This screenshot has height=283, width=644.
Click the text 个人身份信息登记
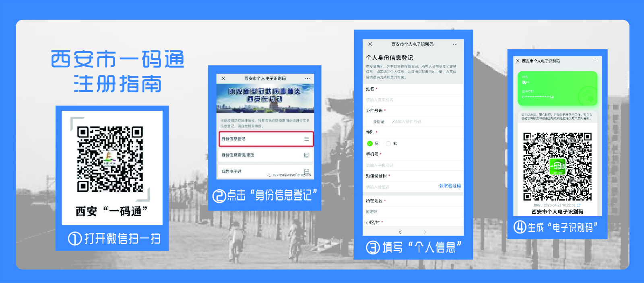390,58
